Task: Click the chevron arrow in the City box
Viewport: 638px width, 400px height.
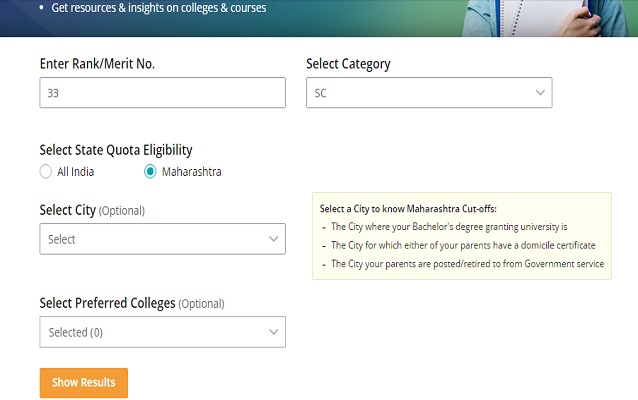Action: click(x=274, y=239)
